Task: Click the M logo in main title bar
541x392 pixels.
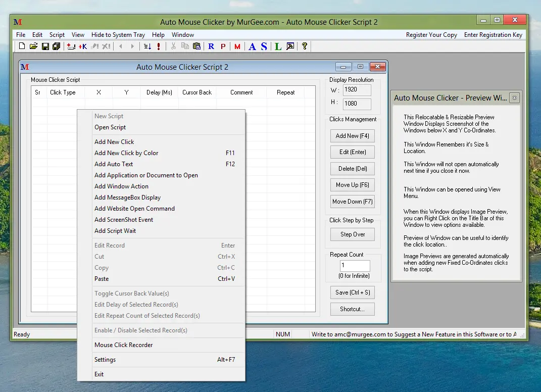Action: point(18,22)
